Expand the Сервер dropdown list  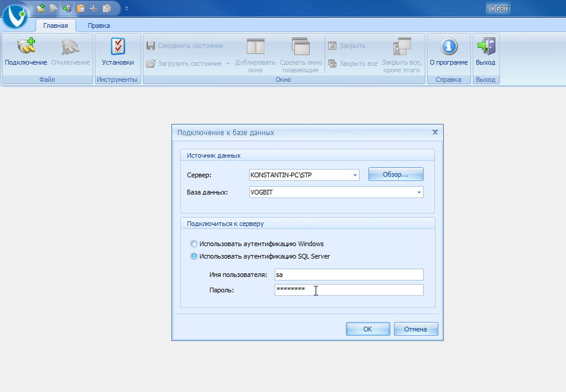[x=355, y=175]
